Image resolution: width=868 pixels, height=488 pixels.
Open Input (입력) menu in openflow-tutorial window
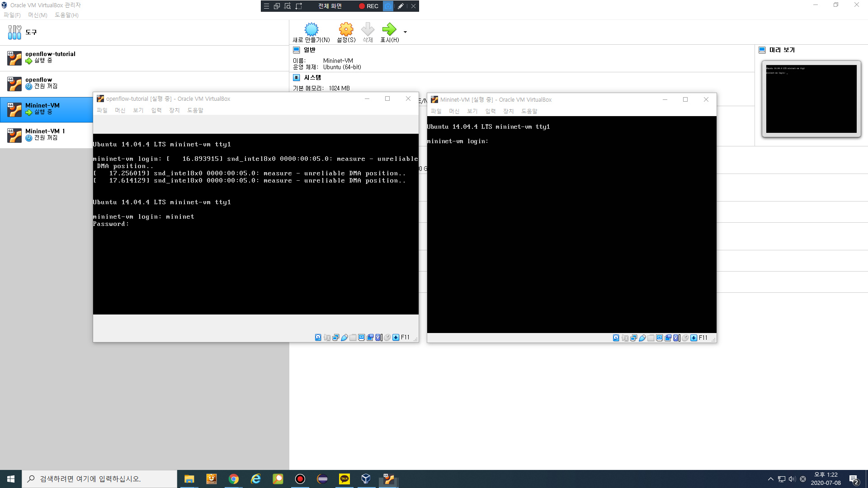pyautogui.click(x=156, y=110)
